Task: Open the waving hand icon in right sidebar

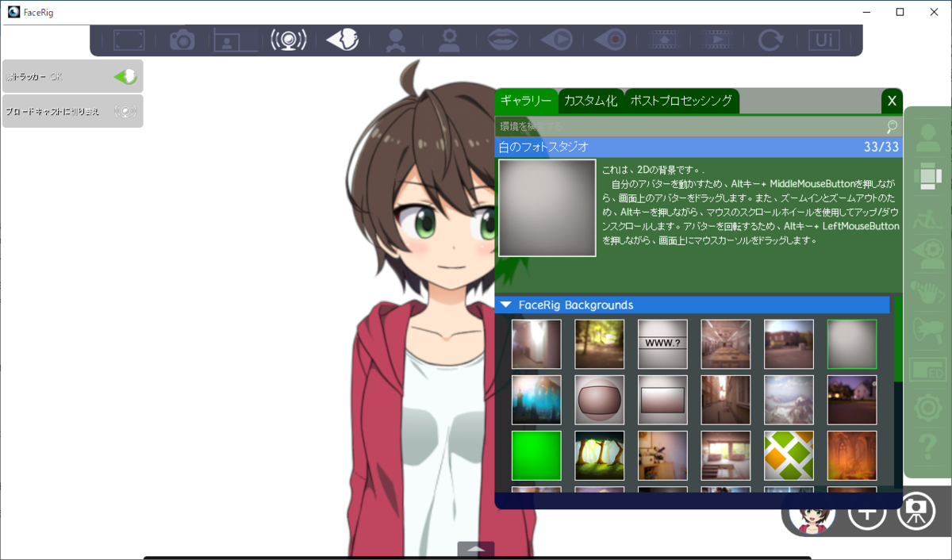Action: click(927, 293)
